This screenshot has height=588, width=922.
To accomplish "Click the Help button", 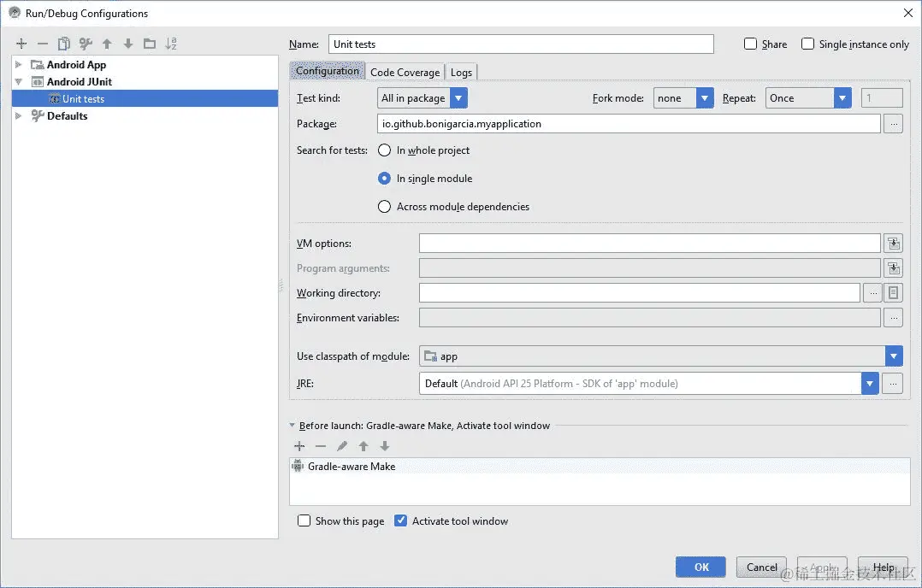I will point(884,567).
